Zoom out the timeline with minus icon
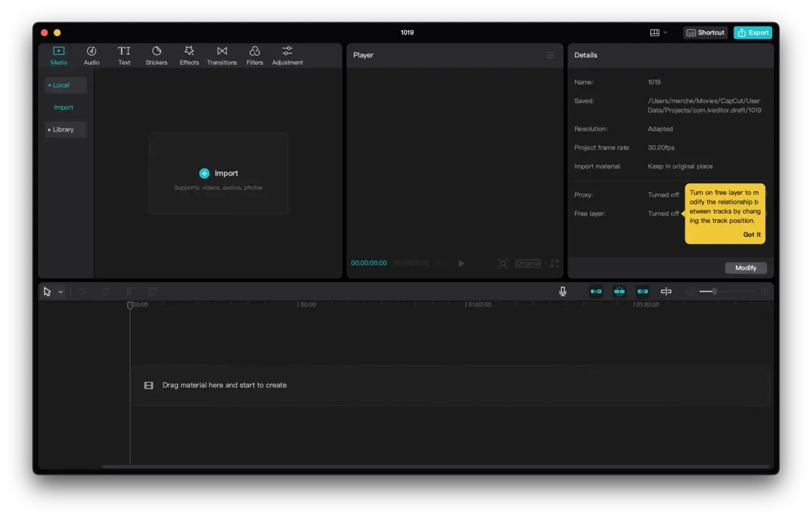Viewport: 812px width, 518px height. point(690,292)
